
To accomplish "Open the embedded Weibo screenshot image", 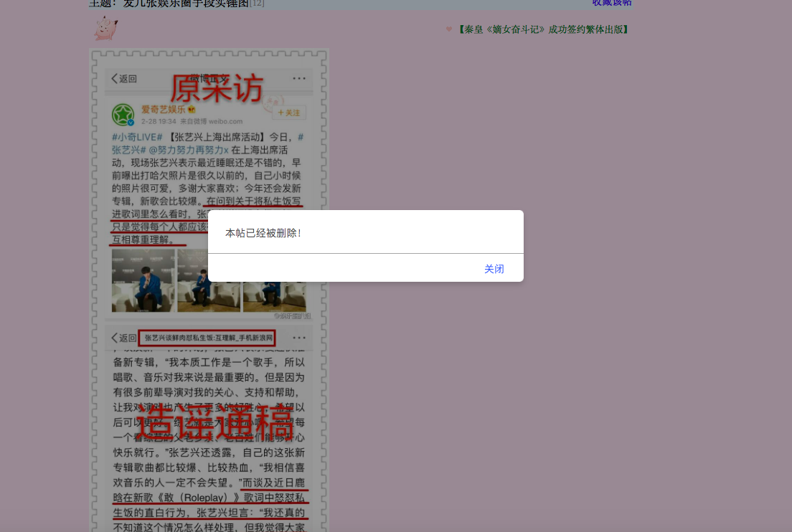I will click(x=209, y=290).
